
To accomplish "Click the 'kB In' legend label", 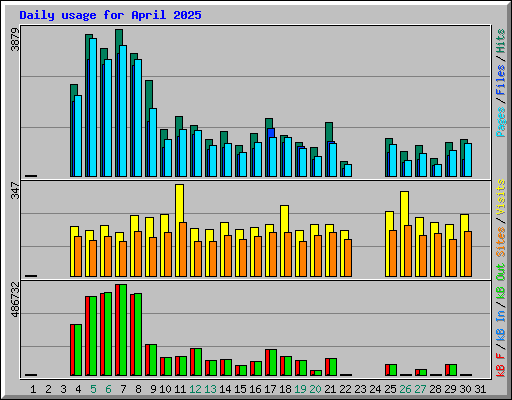I will [500, 325].
